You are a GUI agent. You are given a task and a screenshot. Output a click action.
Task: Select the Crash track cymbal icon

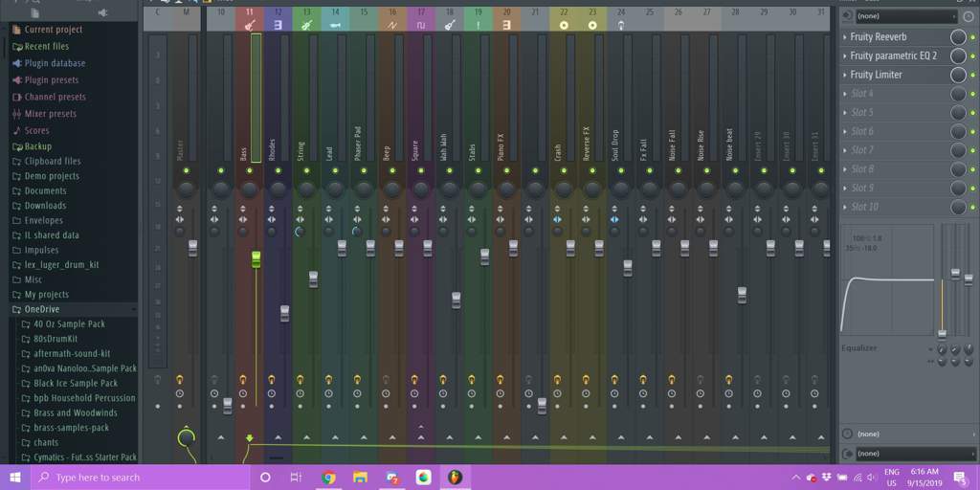[564, 25]
